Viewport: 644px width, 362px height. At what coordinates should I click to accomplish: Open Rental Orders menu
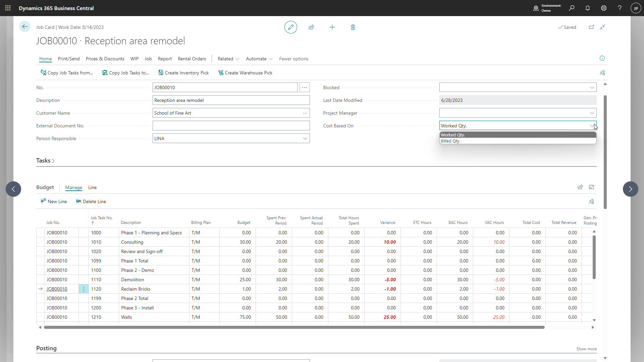tap(192, 59)
